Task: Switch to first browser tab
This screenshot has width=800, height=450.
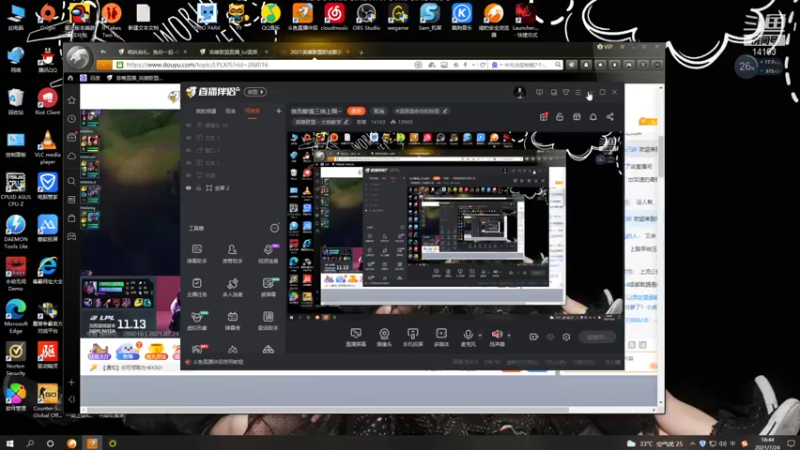Action: (152, 52)
